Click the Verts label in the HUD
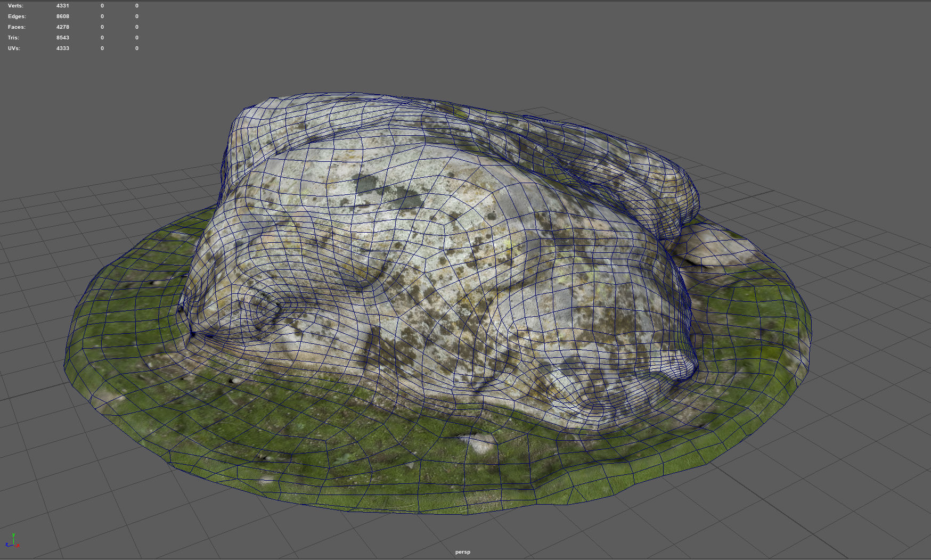The image size is (931, 560). coord(15,6)
